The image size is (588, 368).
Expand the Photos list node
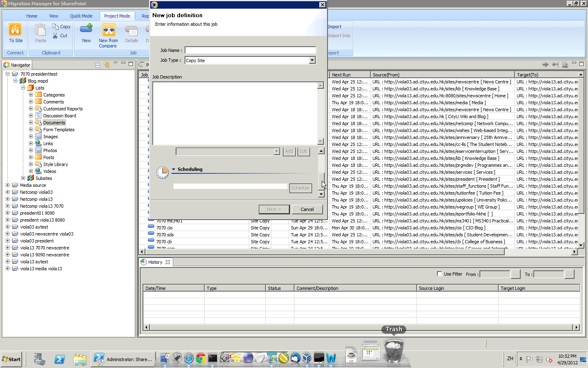coord(31,150)
